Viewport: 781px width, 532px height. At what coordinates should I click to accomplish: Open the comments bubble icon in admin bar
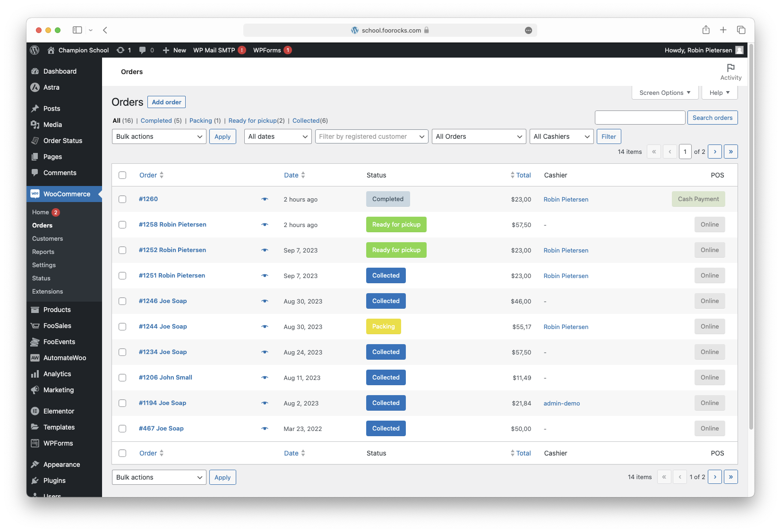[143, 50]
